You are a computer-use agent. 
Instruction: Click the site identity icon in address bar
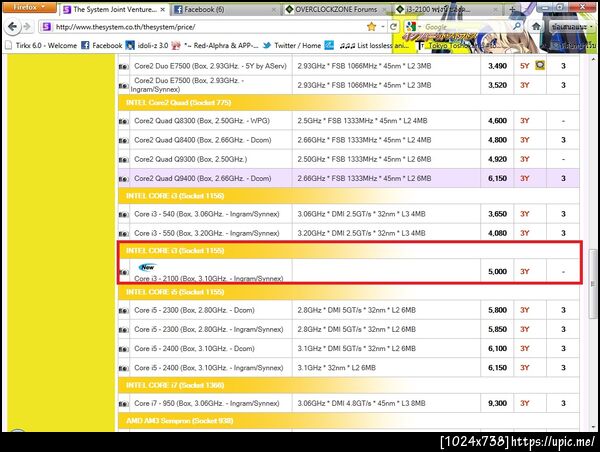point(46,27)
